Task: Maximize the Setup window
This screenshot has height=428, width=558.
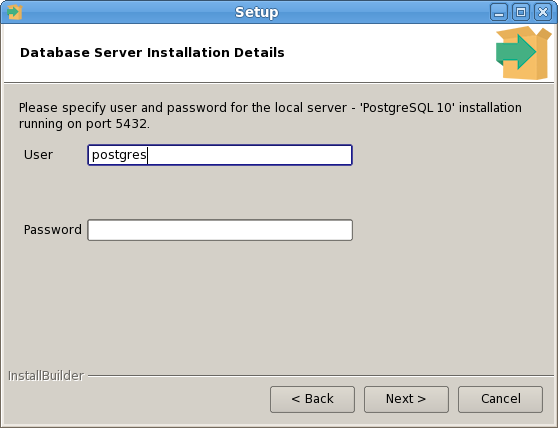Action: (521, 12)
